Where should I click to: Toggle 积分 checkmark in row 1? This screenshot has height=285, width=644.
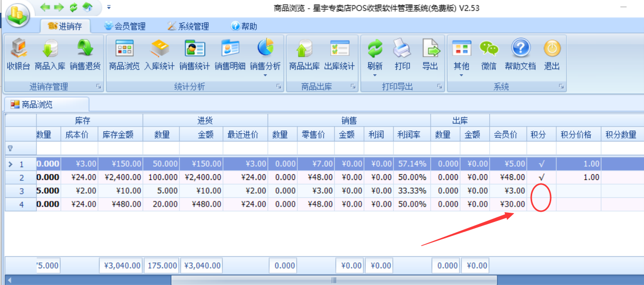pyautogui.click(x=541, y=164)
